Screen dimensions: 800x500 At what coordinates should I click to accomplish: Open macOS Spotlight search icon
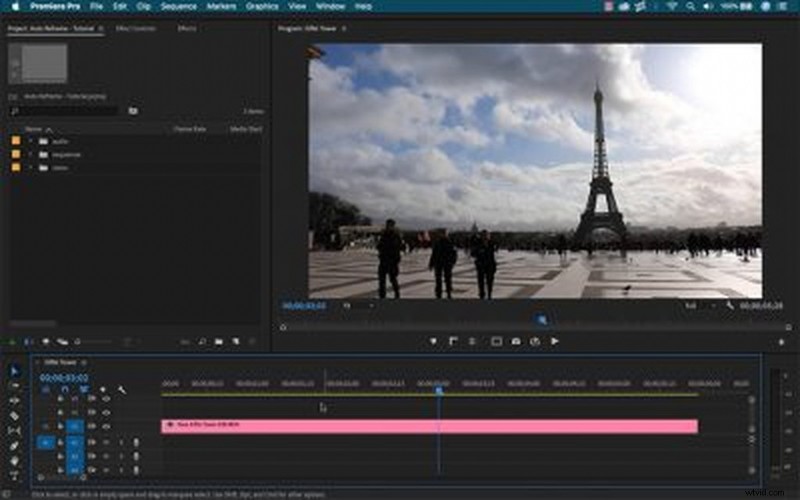click(690, 7)
